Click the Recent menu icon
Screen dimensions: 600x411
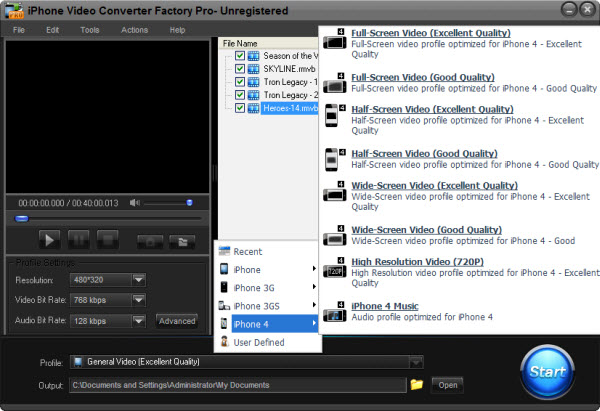coord(224,251)
